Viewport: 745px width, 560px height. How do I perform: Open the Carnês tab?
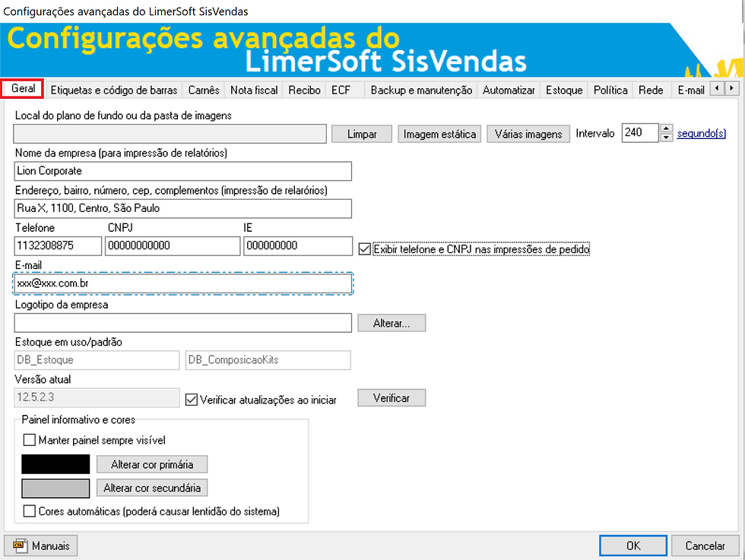[204, 90]
